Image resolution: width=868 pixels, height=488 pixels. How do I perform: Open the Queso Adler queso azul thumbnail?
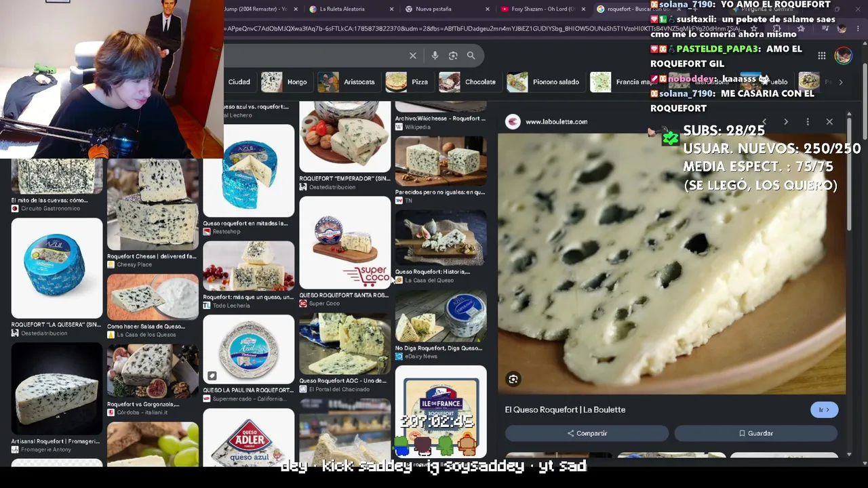[x=249, y=437]
